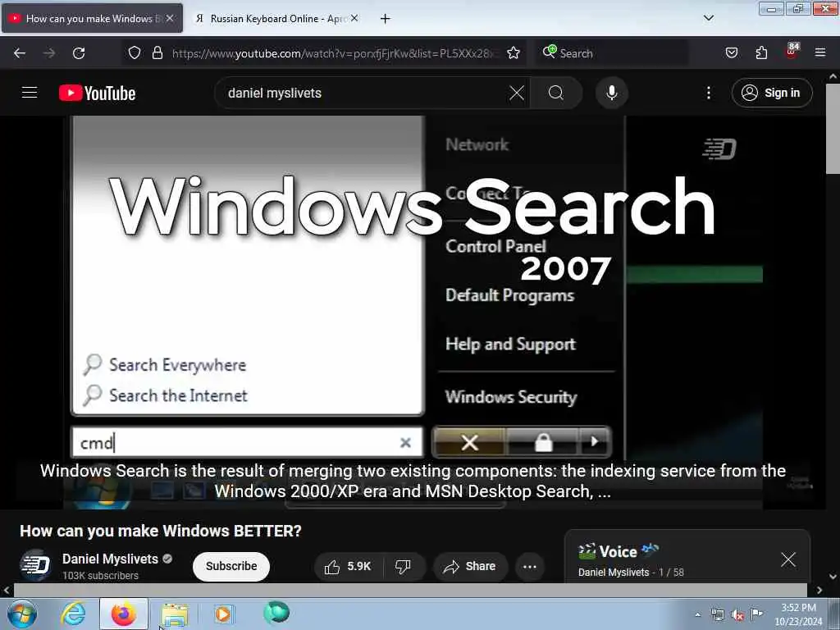Close the Voice playlist panel
The width and height of the screenshot is (840, 630).
point(788,559)
